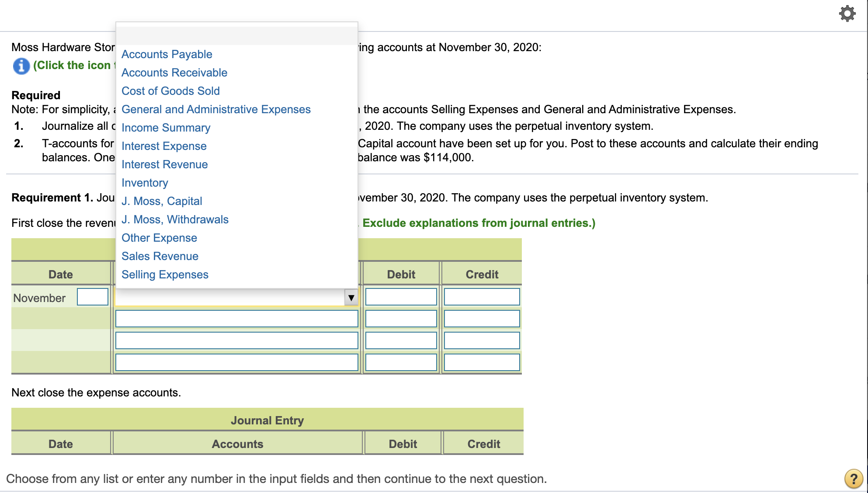Click the first Debit input field

401,297
